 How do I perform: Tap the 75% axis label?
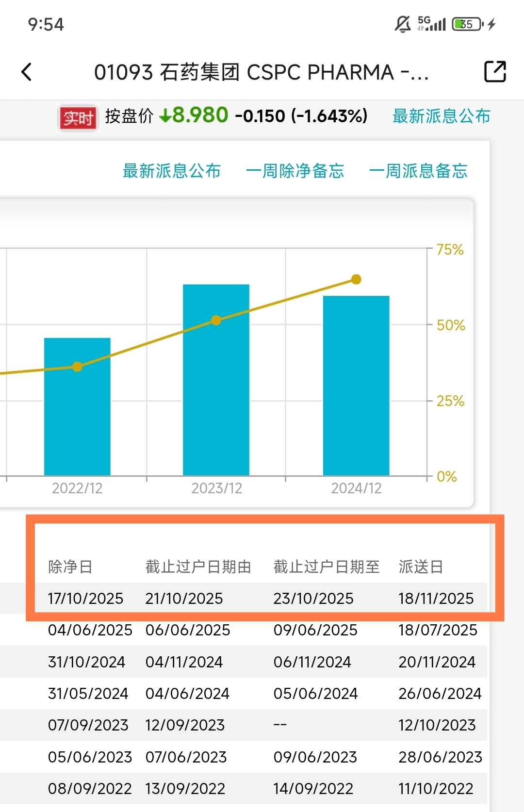tap(450, 250)
